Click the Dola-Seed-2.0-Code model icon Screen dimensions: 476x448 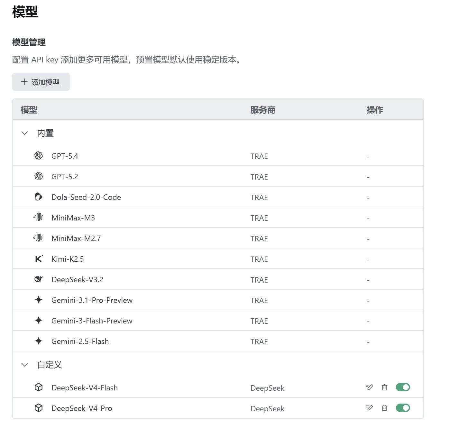pyautogui.click(x=39, y=197)
